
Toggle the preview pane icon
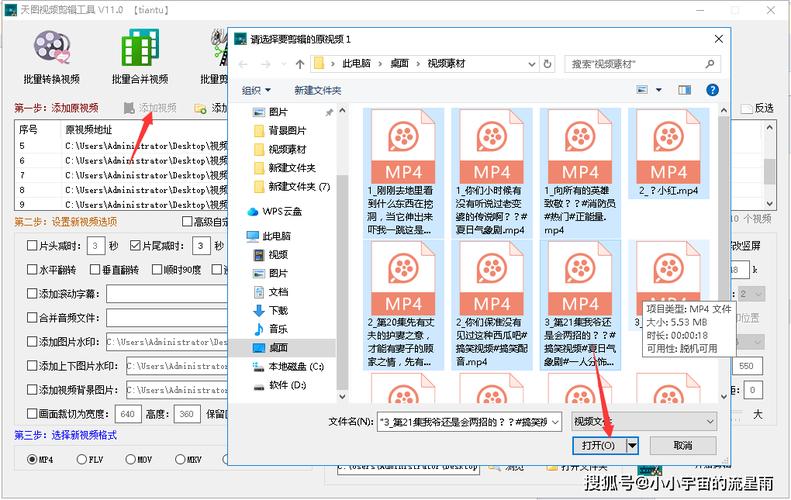685,90
